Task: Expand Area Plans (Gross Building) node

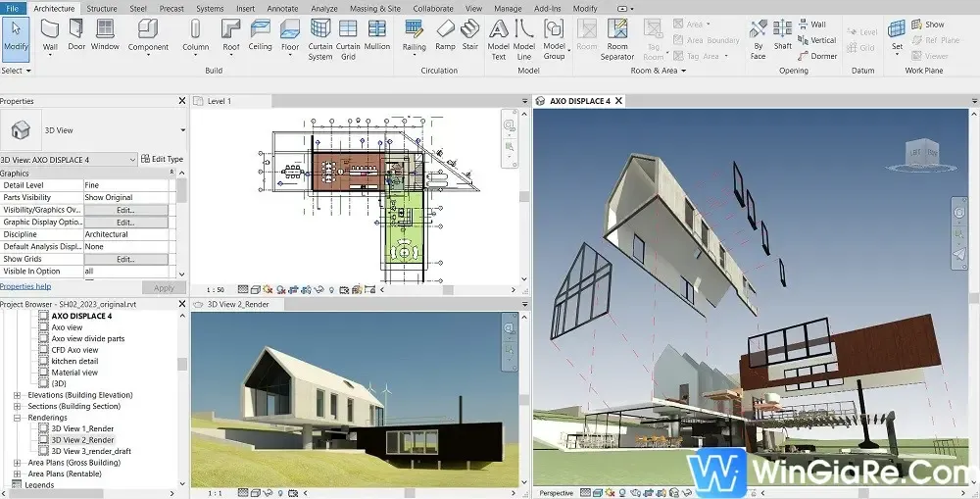Action: 17,463
